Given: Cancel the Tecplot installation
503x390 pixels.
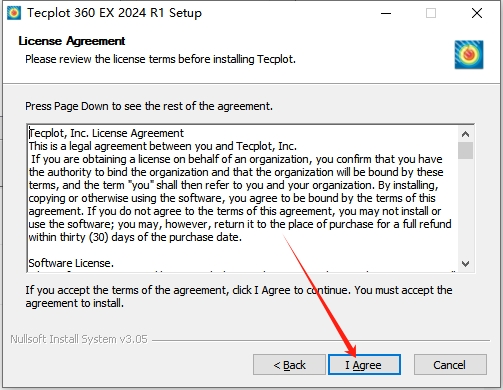Looking at the screenshot, I should pyautogui.click(x=450, y=365).
